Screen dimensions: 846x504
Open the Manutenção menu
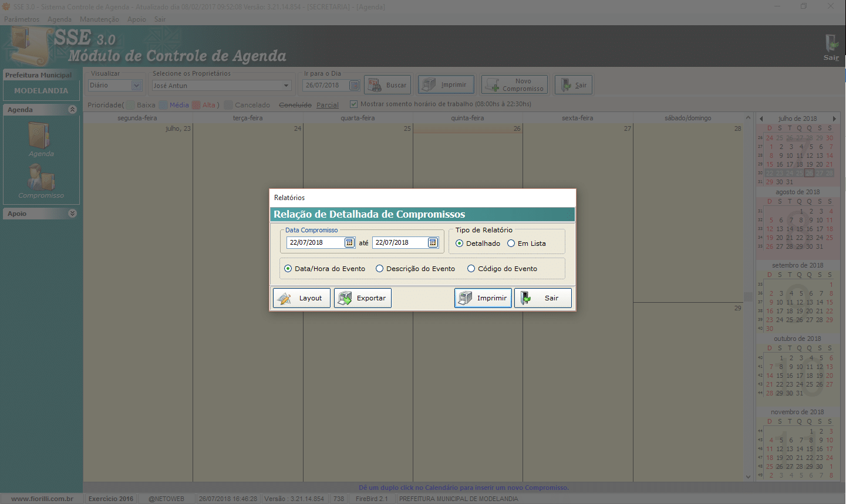(x=99, y=19)
